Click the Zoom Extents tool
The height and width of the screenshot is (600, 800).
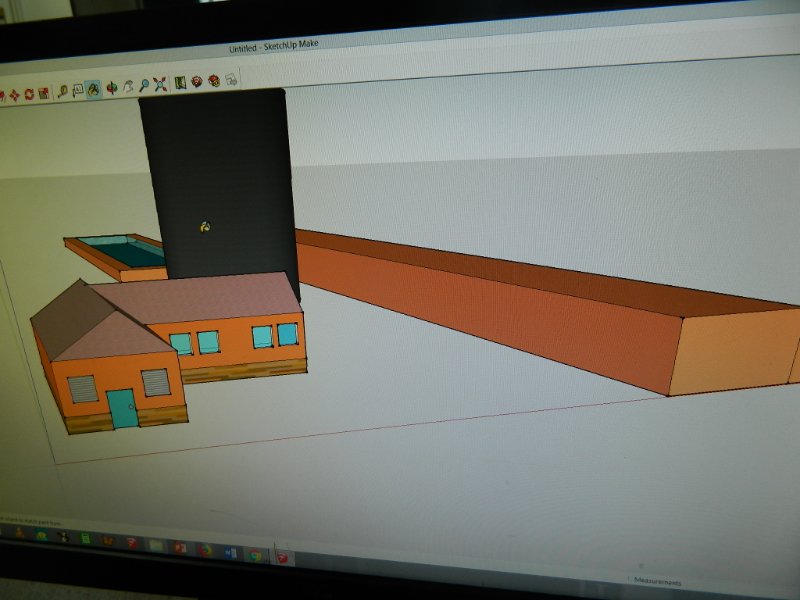click(x=160, y=85)
